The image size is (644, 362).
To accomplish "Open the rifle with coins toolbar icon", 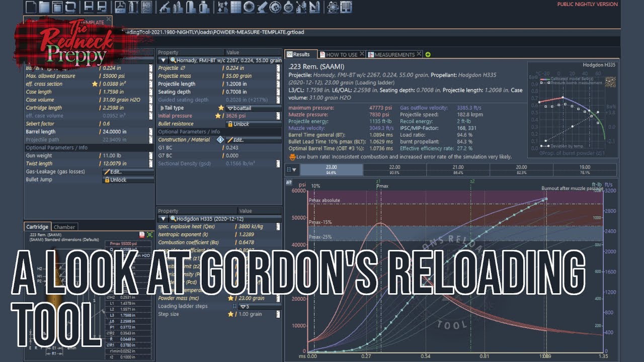I will click(164, 7).
